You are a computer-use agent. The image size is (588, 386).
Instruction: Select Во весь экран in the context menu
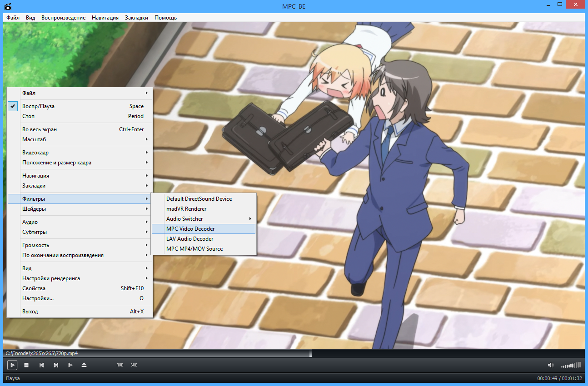(x=80, y=129)
